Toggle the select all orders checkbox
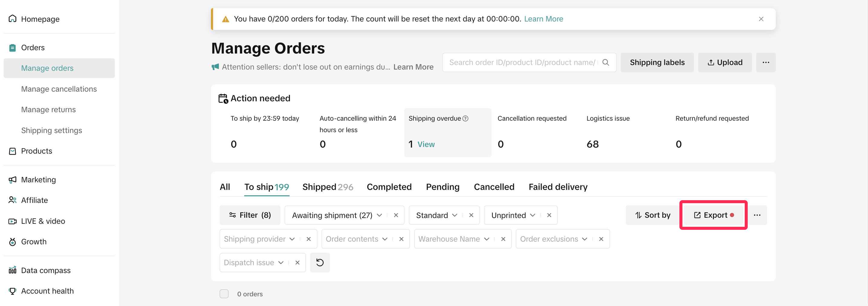The image size is (868, 306). click(x=224, y=294)
